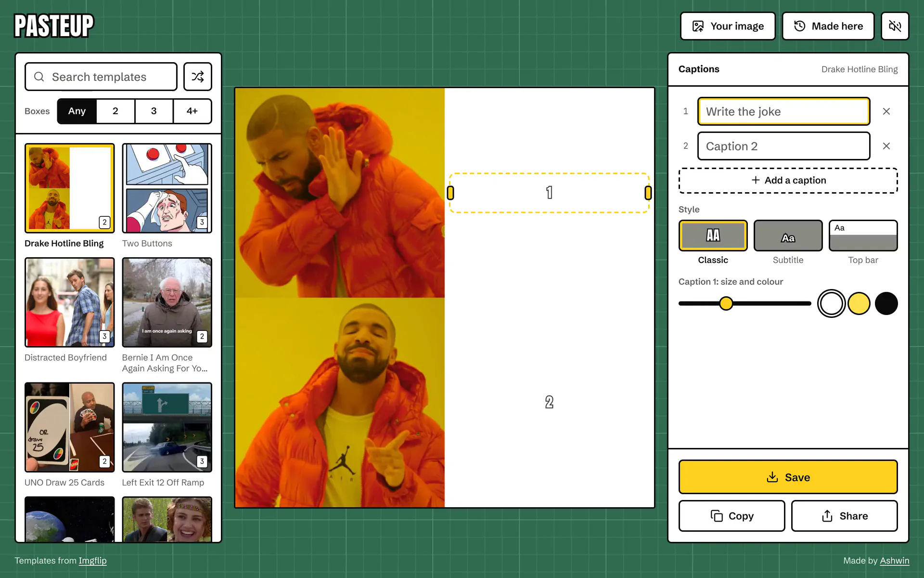This screenshot has height=578, width=924.
Task: Choose the Subtitle caption style
Action: click(788, 236)
